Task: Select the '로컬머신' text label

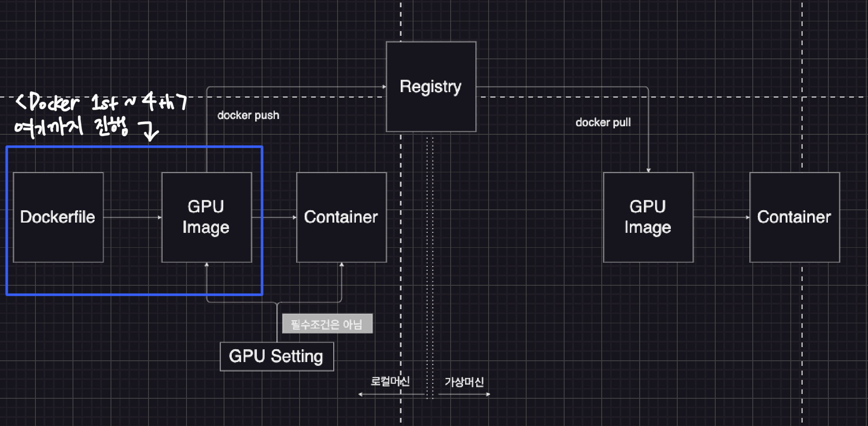Action: coord(390,381)
